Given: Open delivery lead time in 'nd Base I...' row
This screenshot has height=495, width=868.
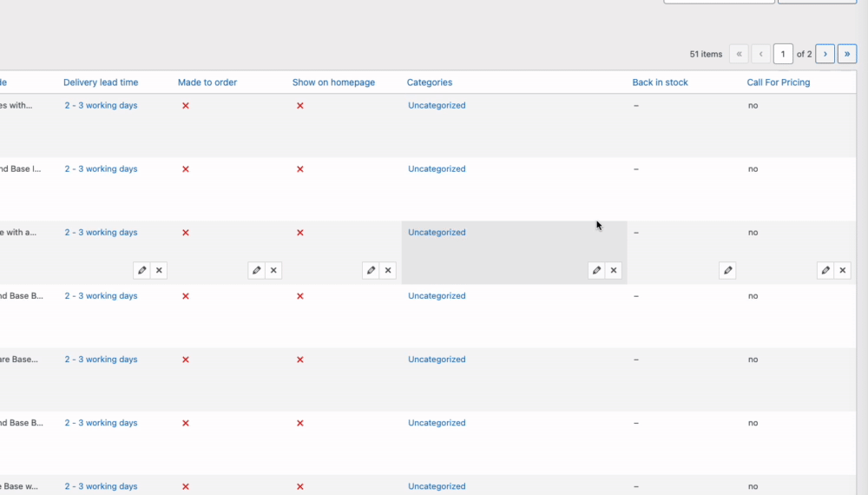Looking at the screenshot, I should click(101, 168).
